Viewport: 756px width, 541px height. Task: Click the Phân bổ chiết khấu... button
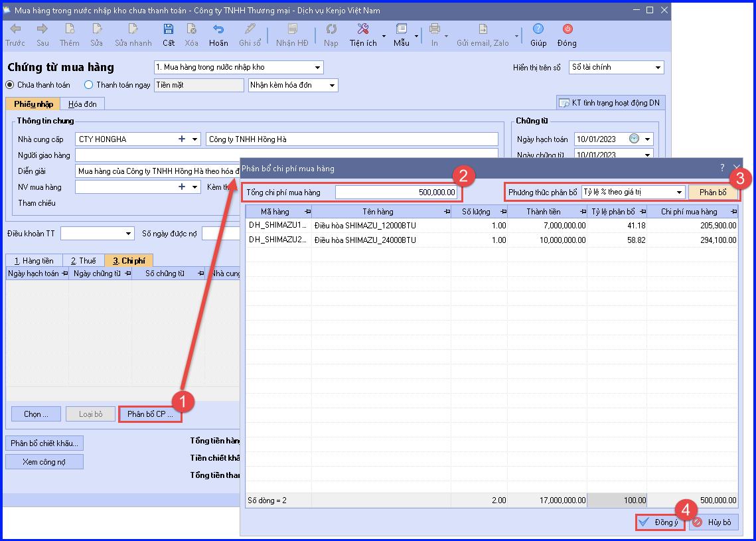[x=44, y=443]
